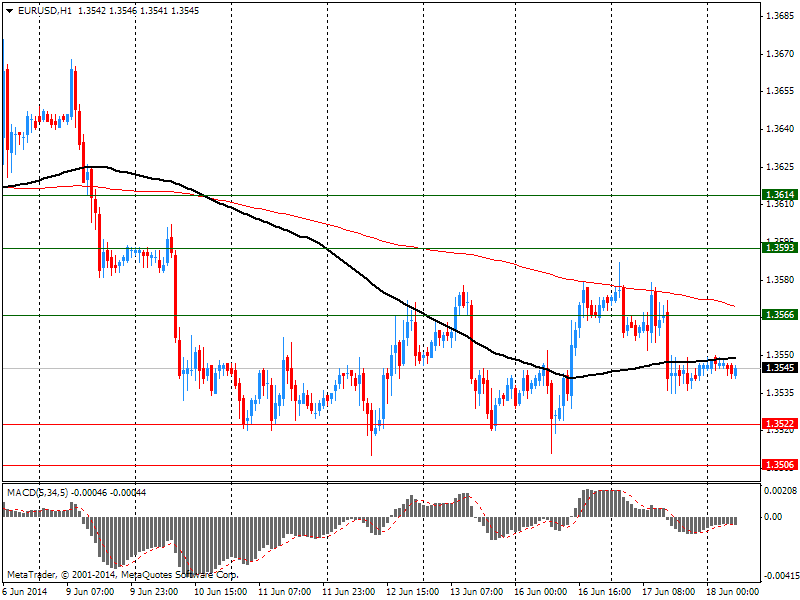
Task: Click the 1.3614 green level price label
Action: 780,195
